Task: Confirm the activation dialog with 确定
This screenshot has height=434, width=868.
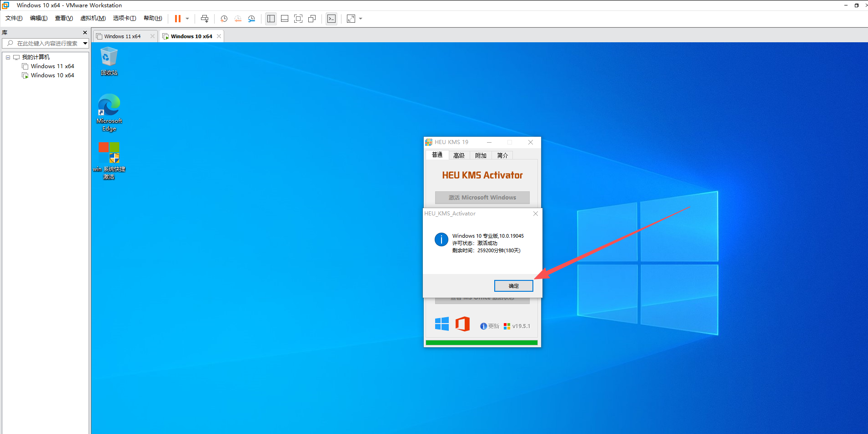Action: pos(514,286)
